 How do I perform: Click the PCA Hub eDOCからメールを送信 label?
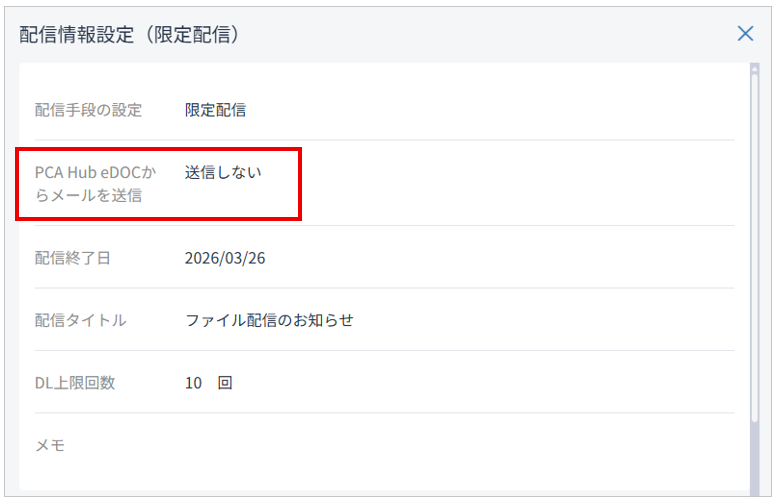click(95, 183)
